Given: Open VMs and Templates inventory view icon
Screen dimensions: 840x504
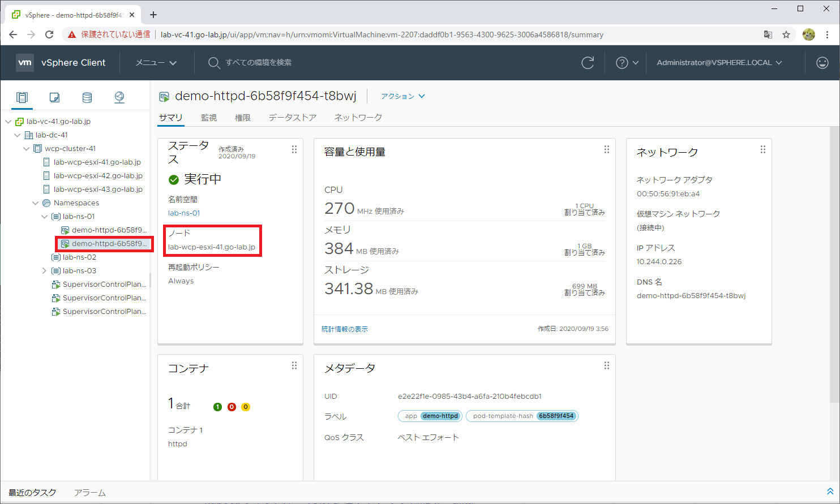Looking at the screenshot, I should coord(54,97).
